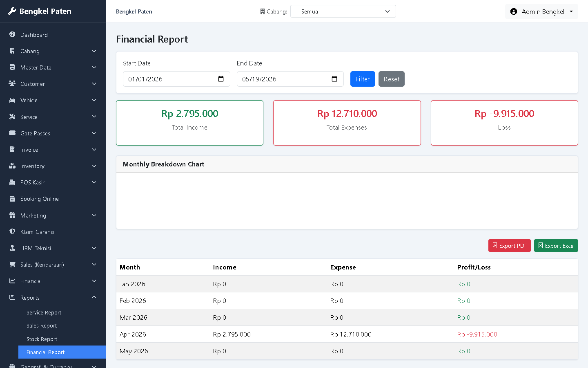
Task: Click the Klaim Garansi shield icon
Action: tap(12, 232)
